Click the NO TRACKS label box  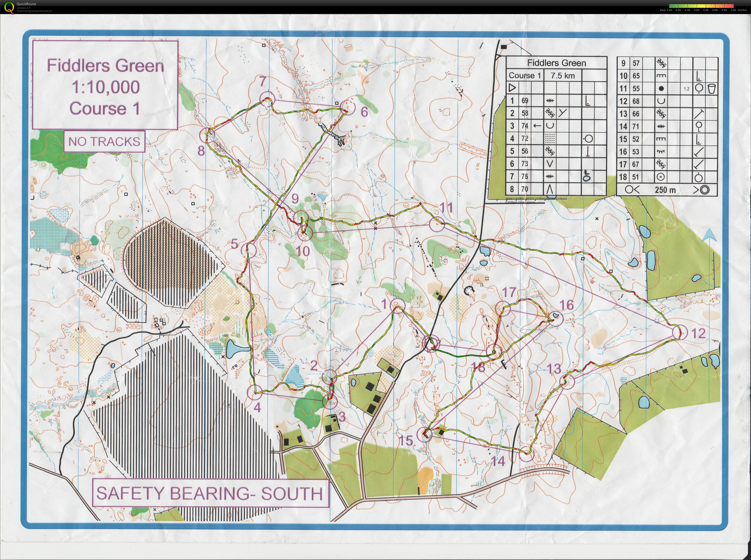coord(104,141)
